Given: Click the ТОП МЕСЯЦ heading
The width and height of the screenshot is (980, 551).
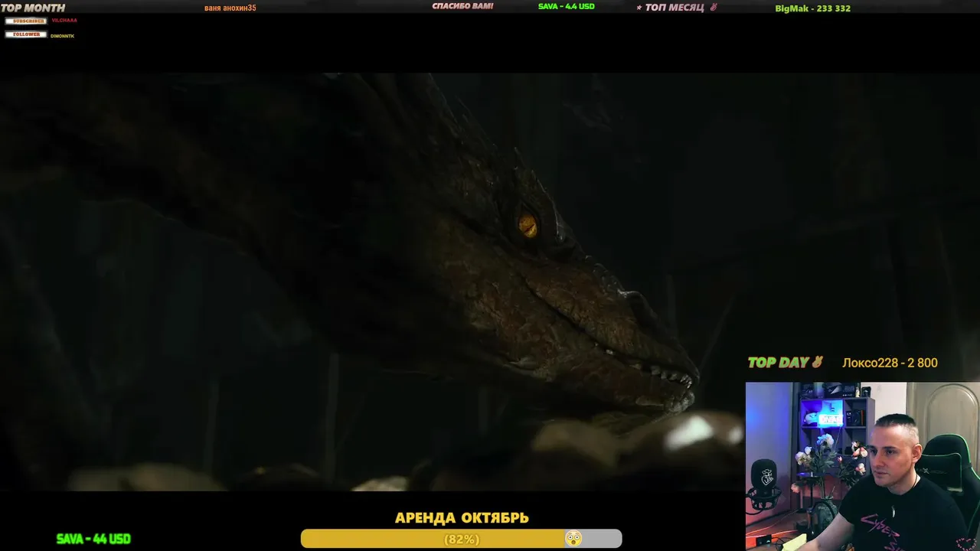Looking at the screenshot, I should (675, 8).
